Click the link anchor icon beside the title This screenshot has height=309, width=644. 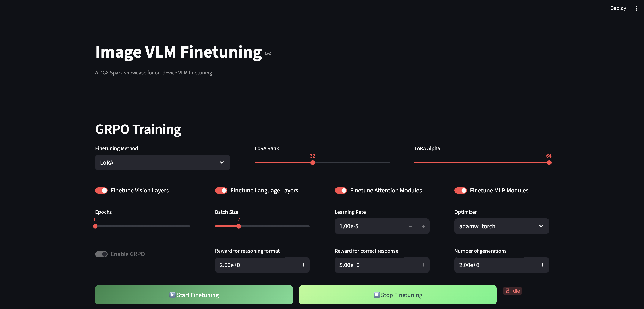268,53
